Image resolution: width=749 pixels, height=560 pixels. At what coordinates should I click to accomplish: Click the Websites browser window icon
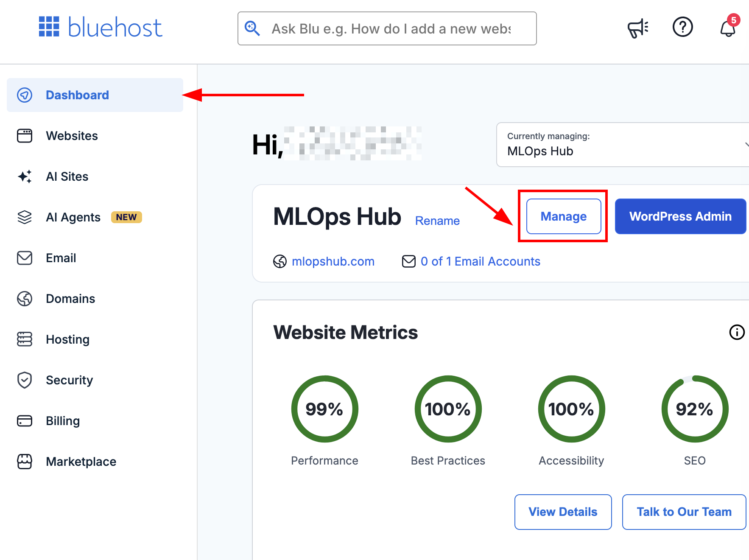(x=25, y=136)
